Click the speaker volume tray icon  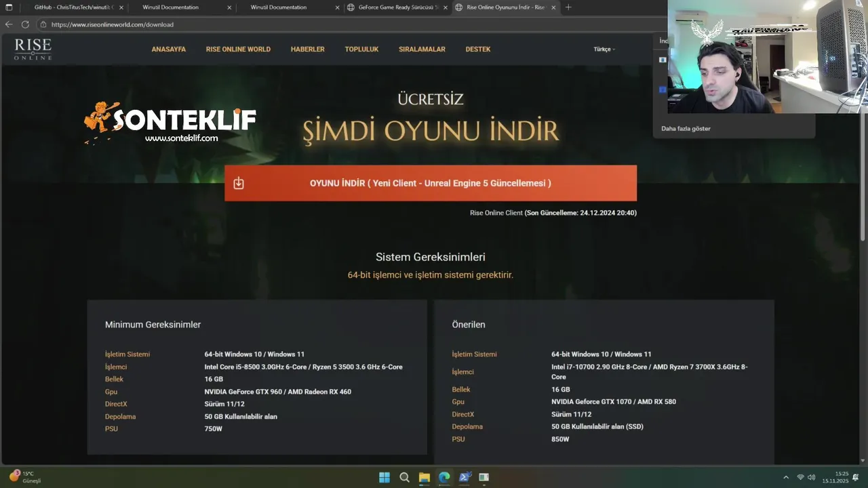(x=812, y=477)
